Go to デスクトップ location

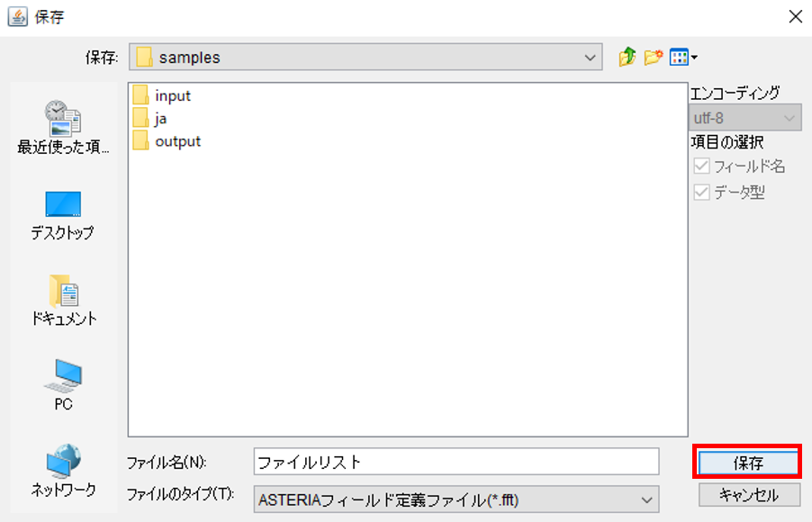63,215
